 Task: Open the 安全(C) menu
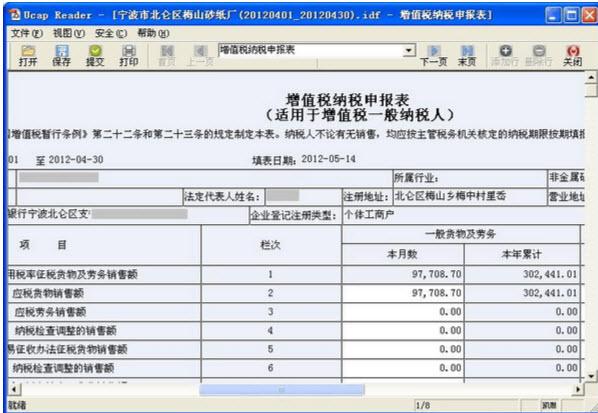point(111,34)
